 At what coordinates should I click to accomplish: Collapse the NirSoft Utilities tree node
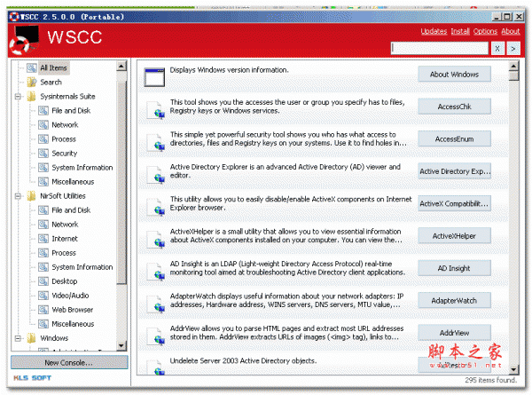[18, 196]
